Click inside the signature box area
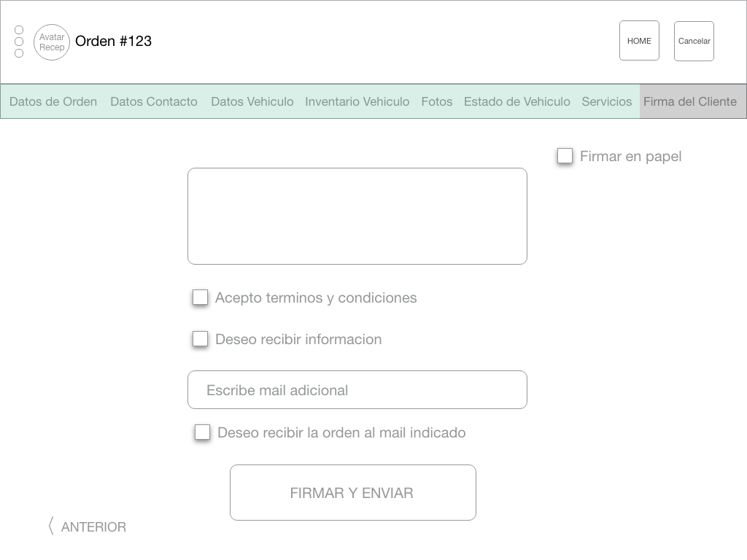 click(x=357, y=217)
